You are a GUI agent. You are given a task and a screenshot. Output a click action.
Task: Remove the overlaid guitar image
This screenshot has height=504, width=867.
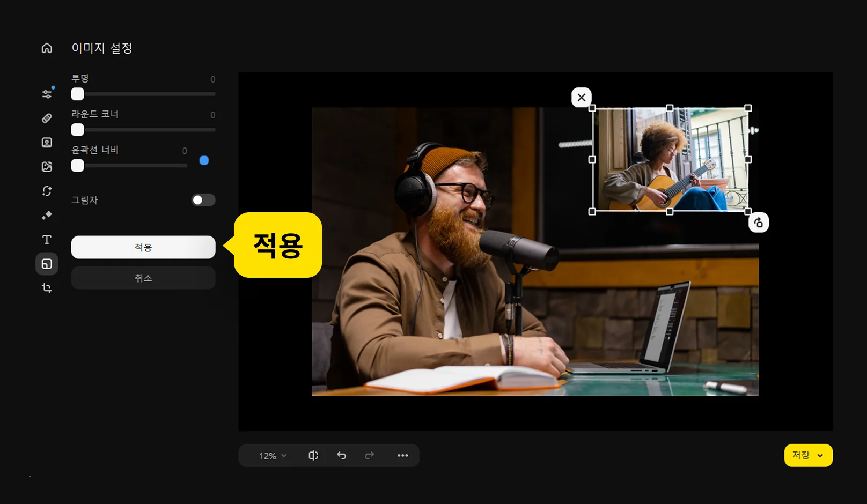(581, 98)
